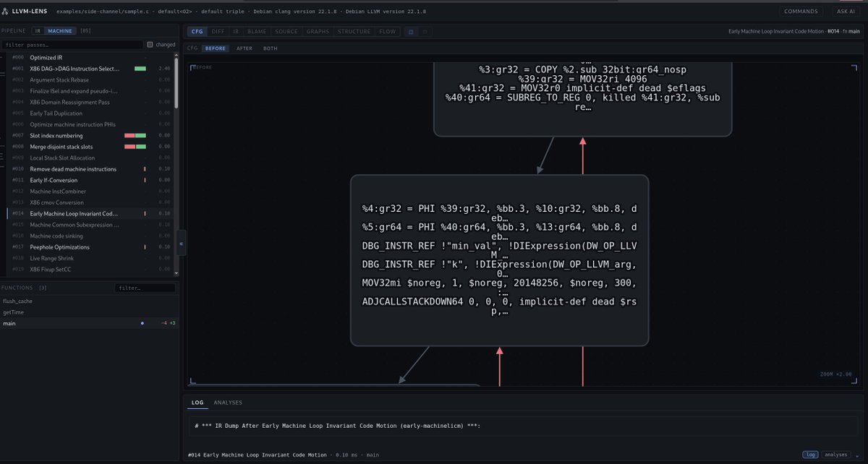Select the Slot index numbering pass
868x464 pixels.
[89, 136]
